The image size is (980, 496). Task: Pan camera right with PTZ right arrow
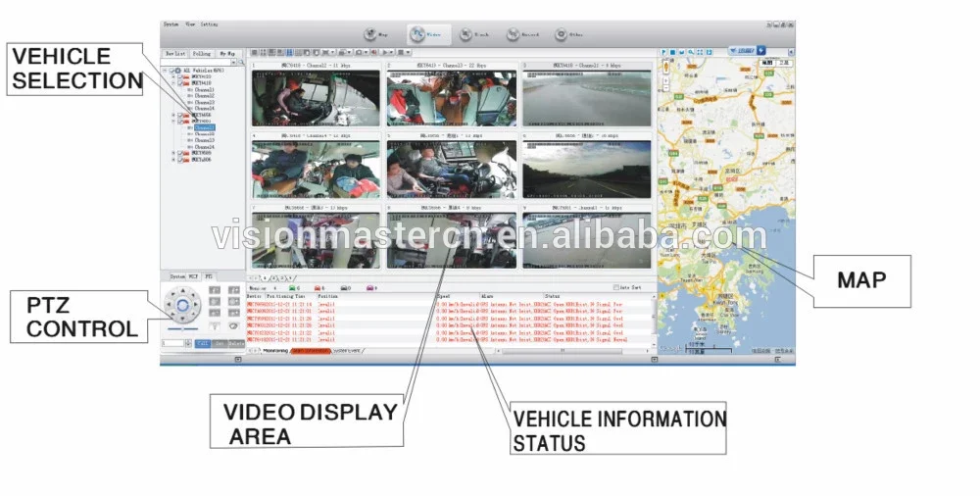[x=196, y=305]
